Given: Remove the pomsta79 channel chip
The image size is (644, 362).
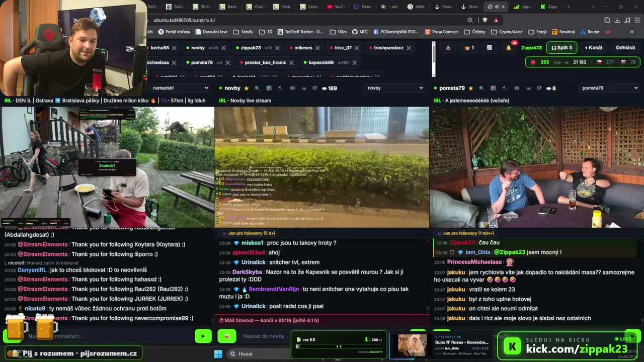Looking at the screenshot, I should tap(227, 63).
